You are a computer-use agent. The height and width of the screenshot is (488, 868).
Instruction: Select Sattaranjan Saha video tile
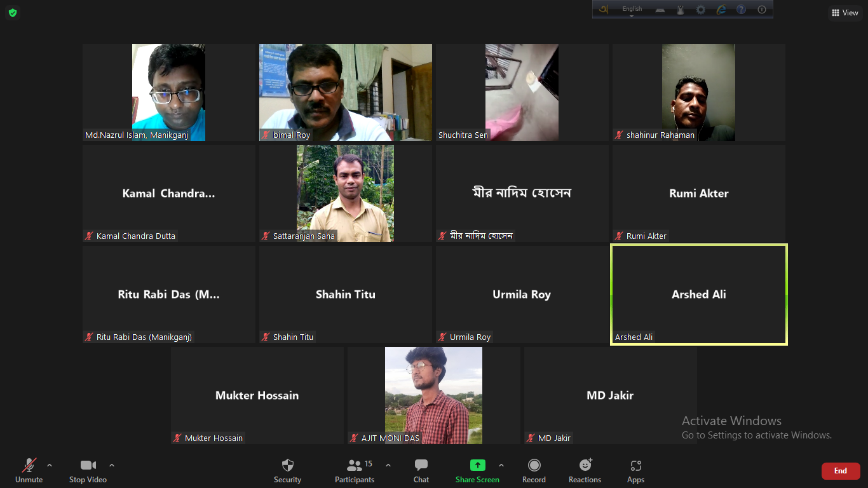(x=346, y=193)
